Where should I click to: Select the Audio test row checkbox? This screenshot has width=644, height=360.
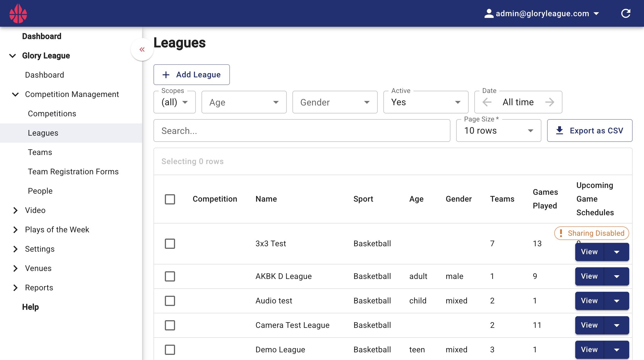click(170, 301)
